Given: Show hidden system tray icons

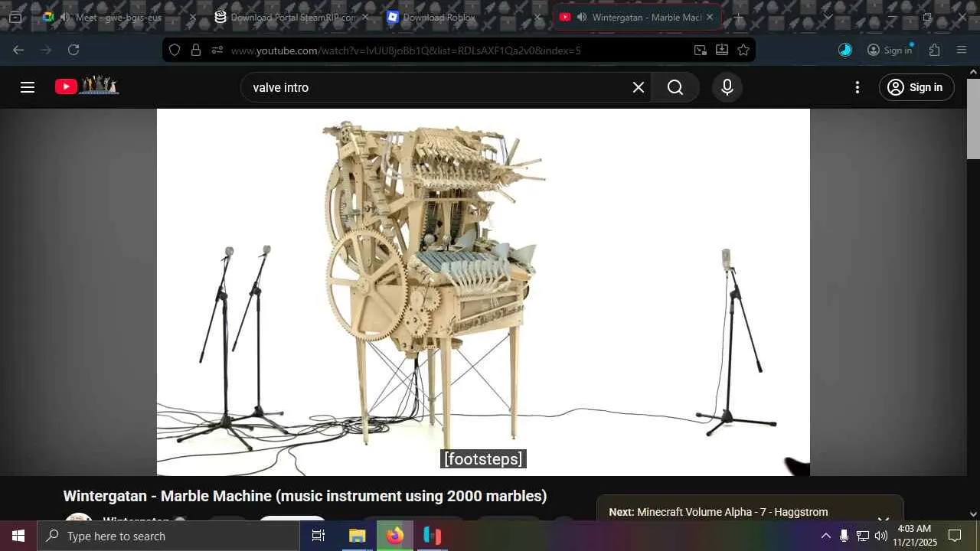Looking at the screenshot, I should pos(825,536).
